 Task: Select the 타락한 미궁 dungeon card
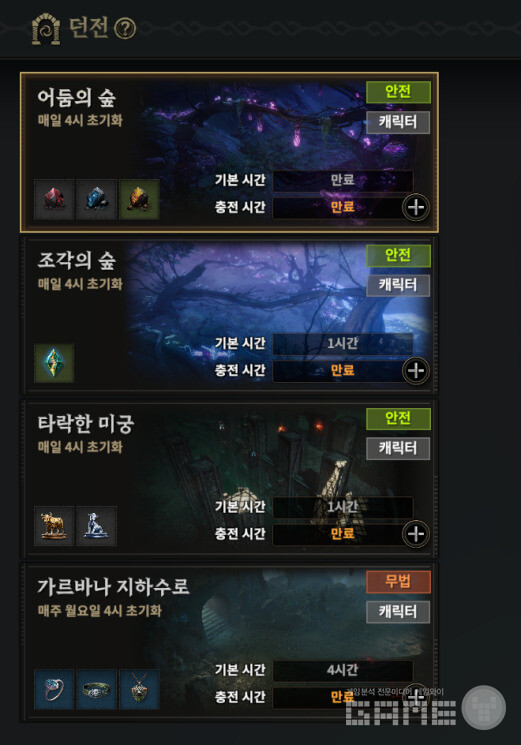tap(229, 478)
